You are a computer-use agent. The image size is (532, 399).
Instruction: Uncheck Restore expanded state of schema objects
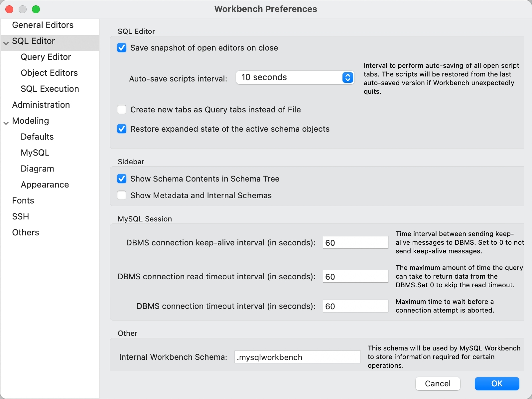pyautogui.click(x=122, y=129)
